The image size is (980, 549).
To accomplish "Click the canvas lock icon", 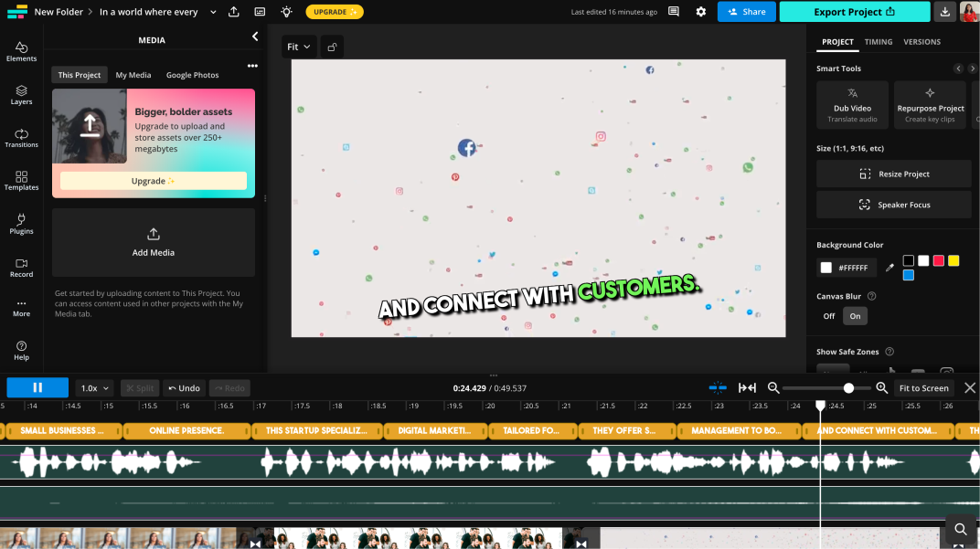I will (x=332, y=47).
